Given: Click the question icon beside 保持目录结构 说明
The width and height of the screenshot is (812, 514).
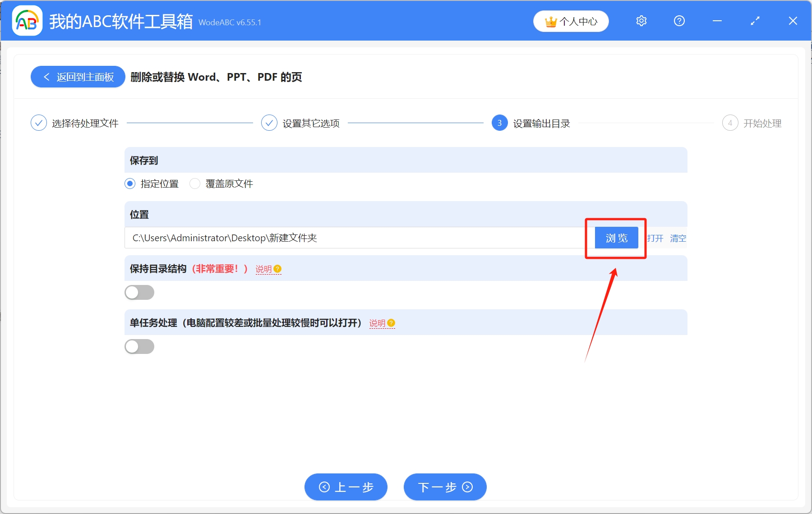Looking at the screenshot, I should point(277,269).
